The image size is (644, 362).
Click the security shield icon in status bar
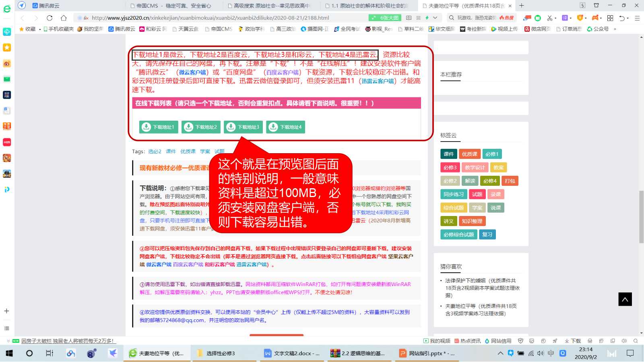(520, 341)
